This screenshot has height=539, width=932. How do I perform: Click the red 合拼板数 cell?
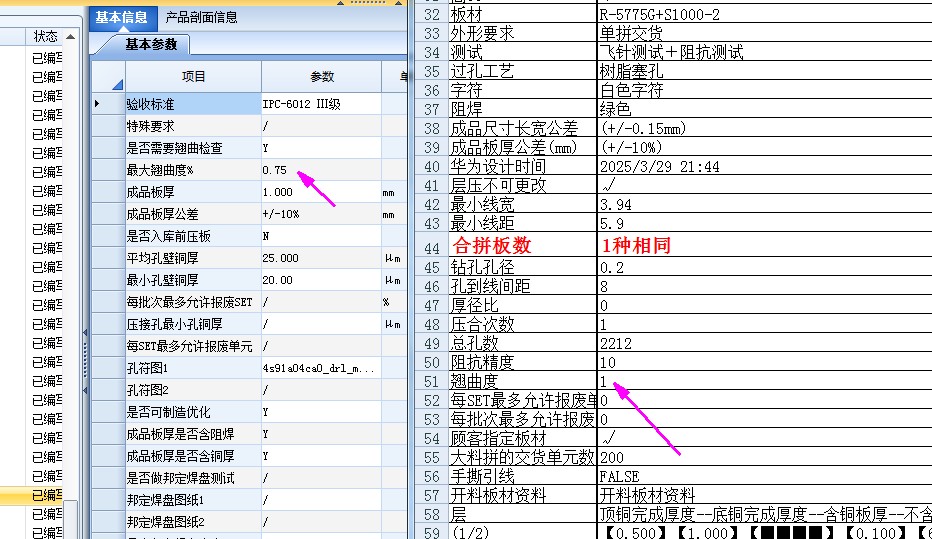[x=522, y=245]
